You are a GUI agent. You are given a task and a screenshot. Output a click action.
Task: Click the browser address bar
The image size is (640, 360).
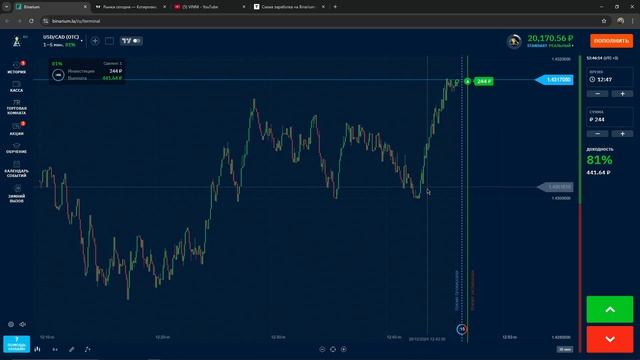322,21
